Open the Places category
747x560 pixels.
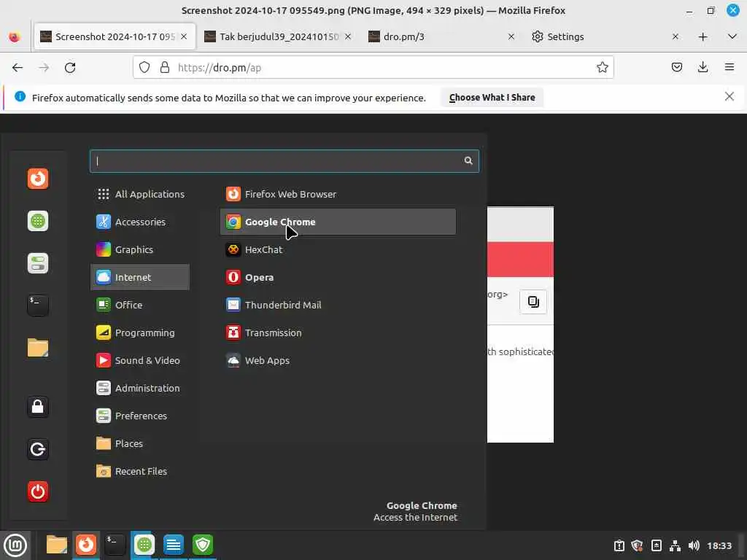click(x=140, y=443)
